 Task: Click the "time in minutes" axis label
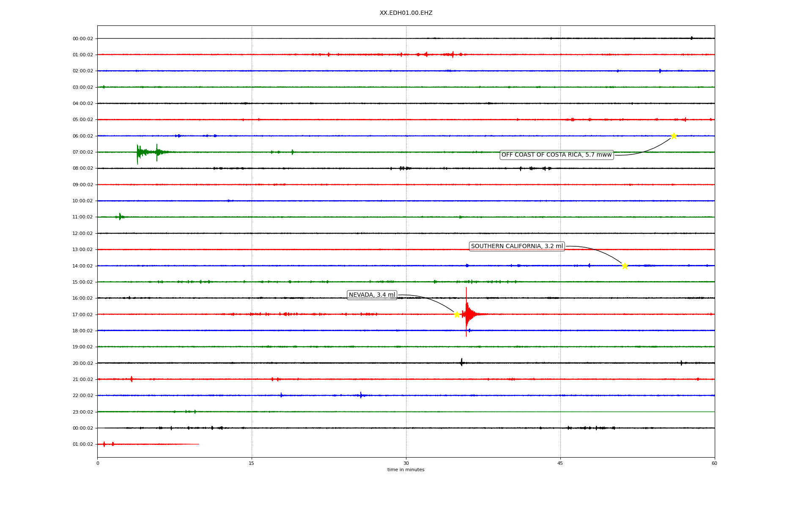click(x=406, y=470)
